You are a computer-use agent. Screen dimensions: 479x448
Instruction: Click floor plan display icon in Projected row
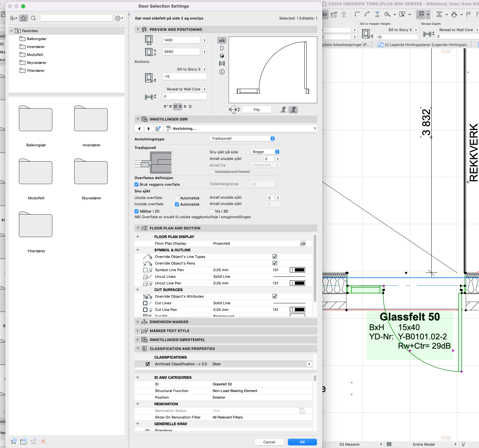(303, 243)
